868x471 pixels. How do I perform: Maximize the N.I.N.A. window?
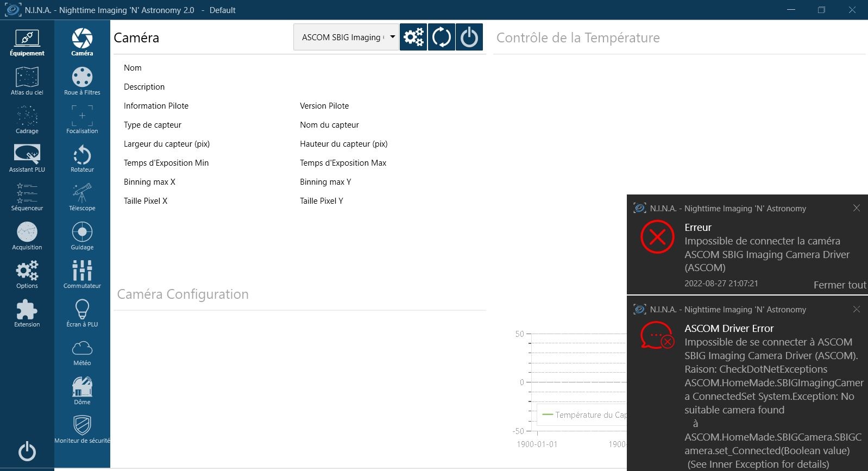pyautogui.click(x=822, y=10)
